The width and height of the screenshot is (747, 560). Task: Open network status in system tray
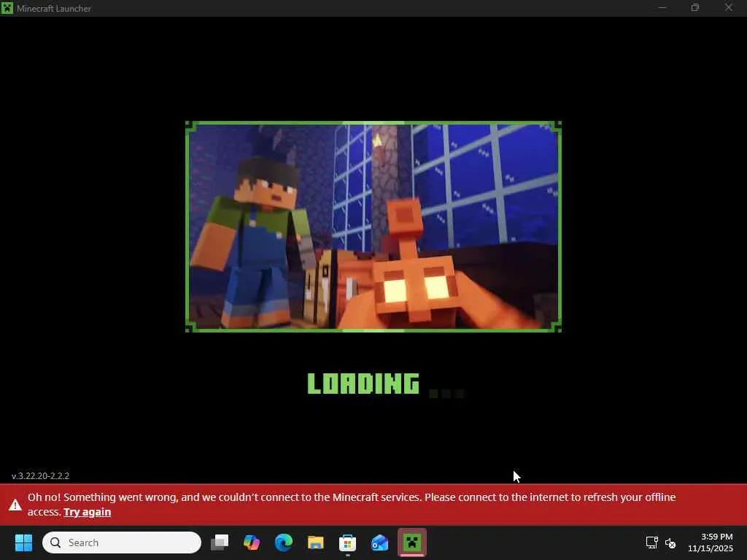(651, 542)
